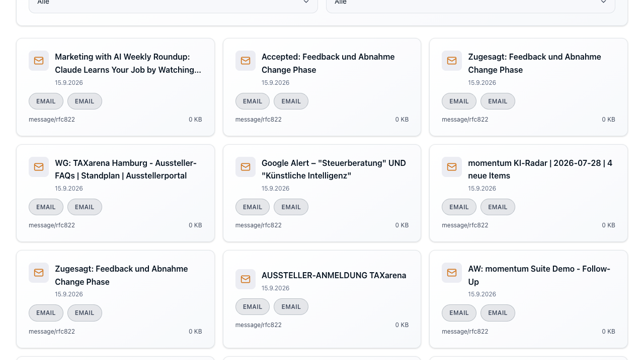Click 0 KB size on AUSSTELLER-ANMELDUNG TAXarena card

(402, 325)
